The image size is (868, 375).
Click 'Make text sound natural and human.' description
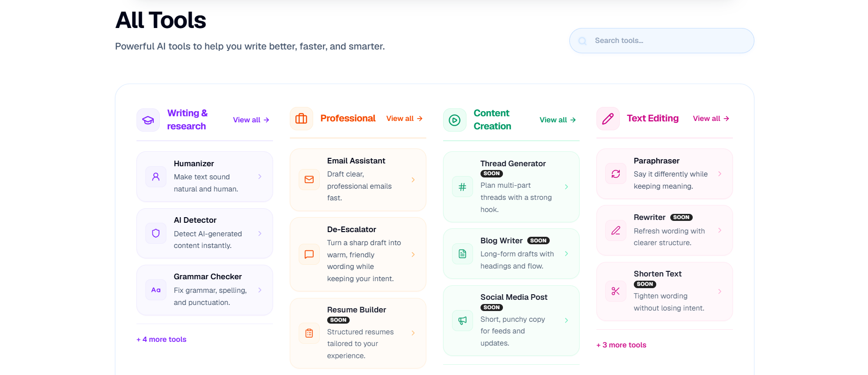(x=206, y=183)
